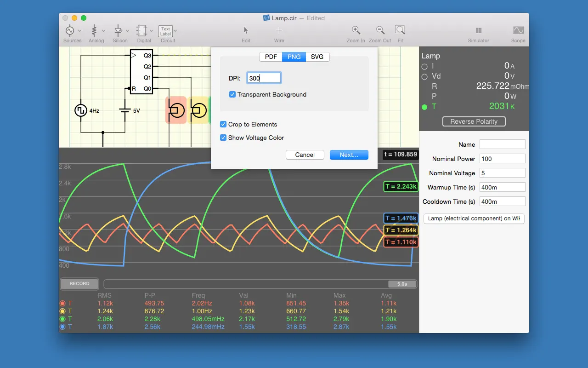Open the Digital chip icon

(142, 30)
